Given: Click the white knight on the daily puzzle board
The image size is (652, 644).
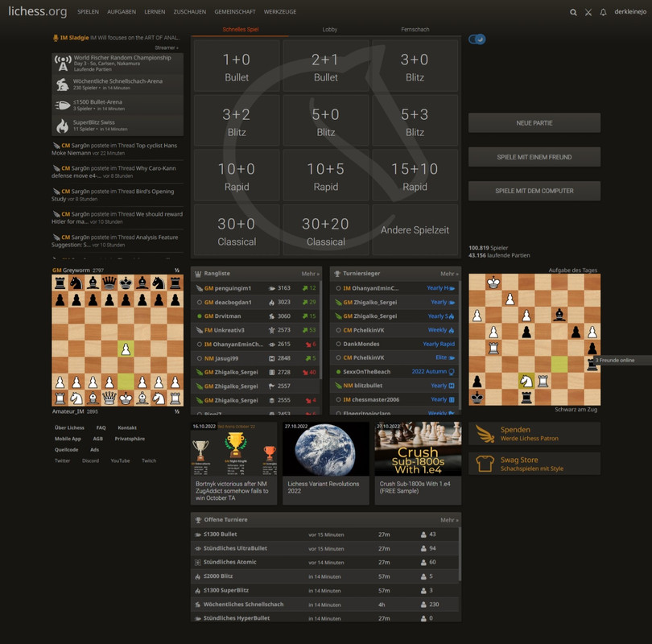Looking at the screenshot, I should coord(526,381).
